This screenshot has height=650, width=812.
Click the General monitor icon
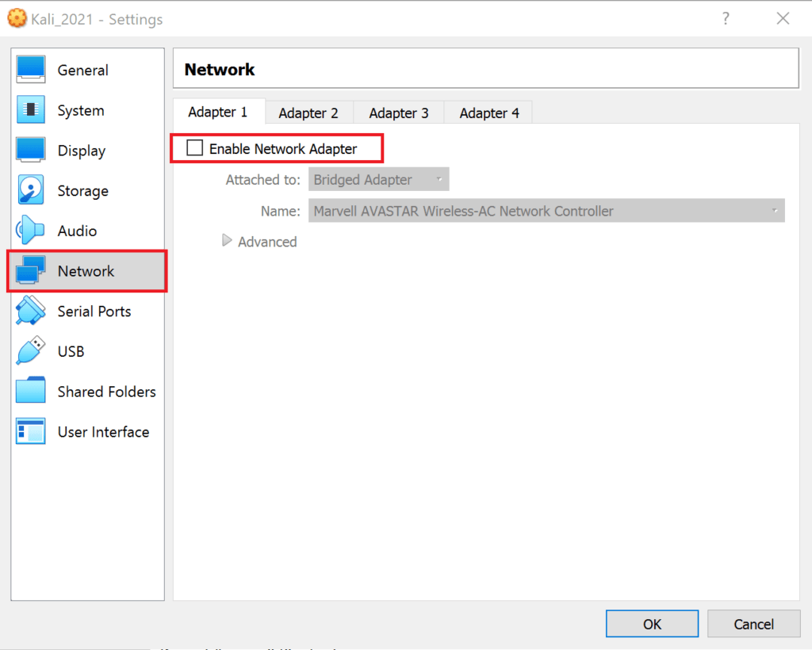(x=31, y=69)
